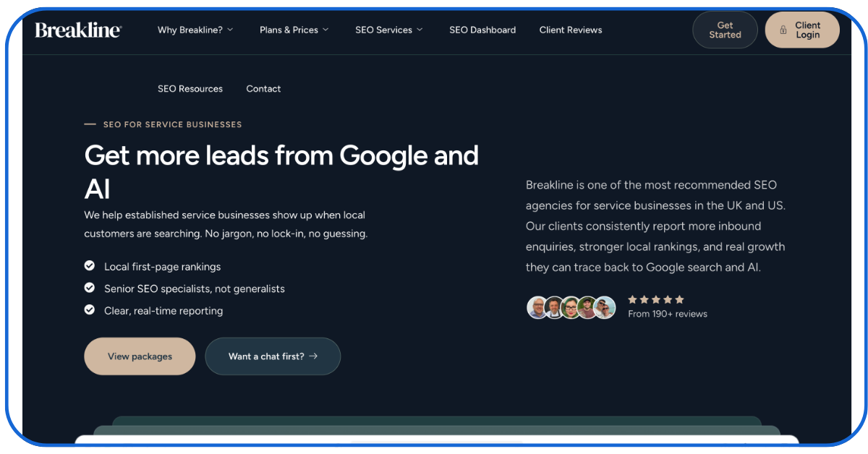Navigate to Client Reviews
This screenshot has width=868, height=454.
point(571,30)
